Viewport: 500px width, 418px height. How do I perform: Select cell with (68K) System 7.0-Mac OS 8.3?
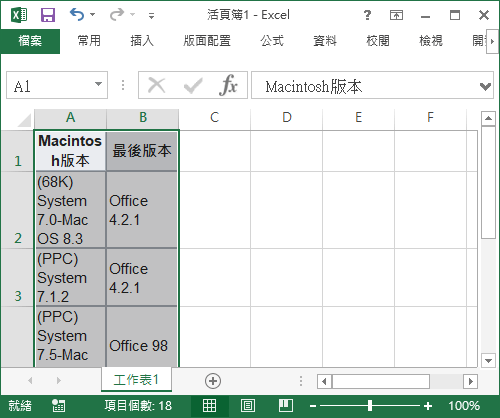click(x=70, y=210)
